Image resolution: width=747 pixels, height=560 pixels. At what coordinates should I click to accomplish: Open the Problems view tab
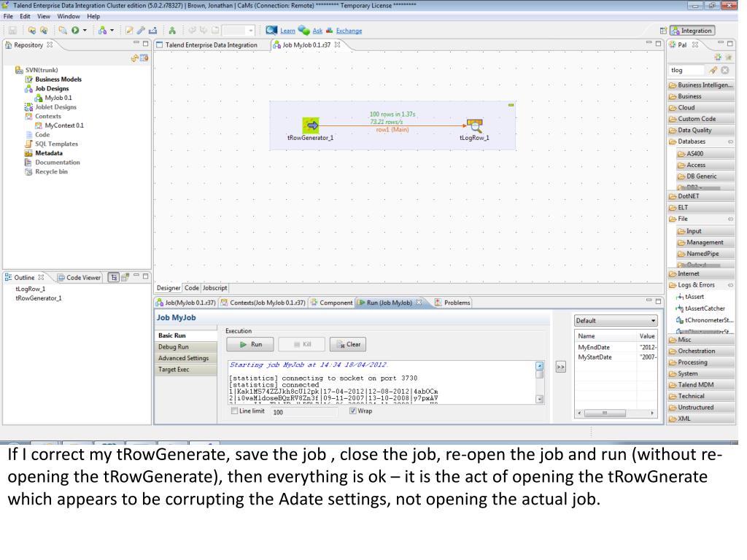(452, 303)
